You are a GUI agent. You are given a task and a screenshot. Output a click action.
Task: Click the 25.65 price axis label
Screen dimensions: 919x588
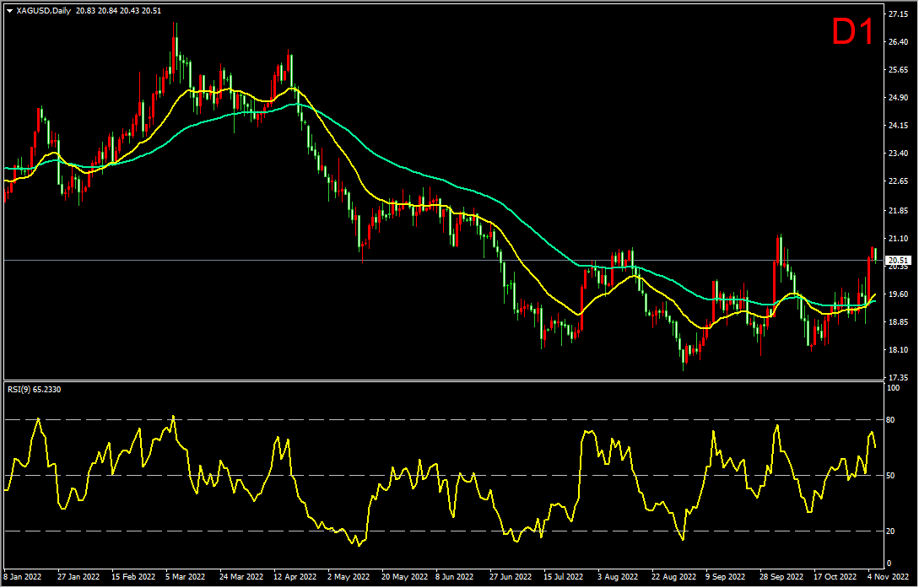(x=898, y=70)
